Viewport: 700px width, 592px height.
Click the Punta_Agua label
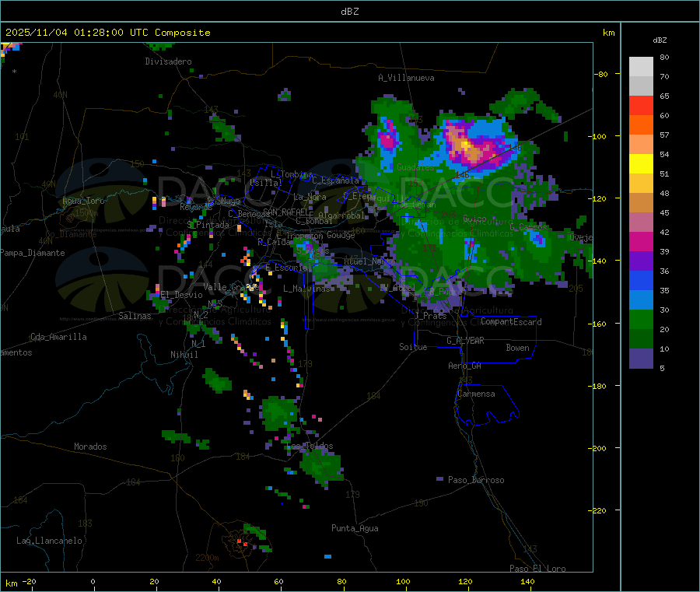[355, 528]
